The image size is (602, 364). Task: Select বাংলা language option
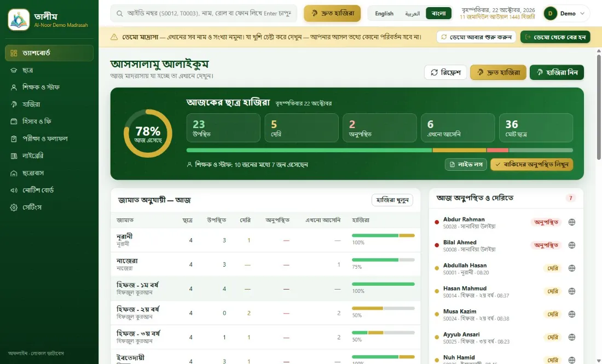coord(438,14)
